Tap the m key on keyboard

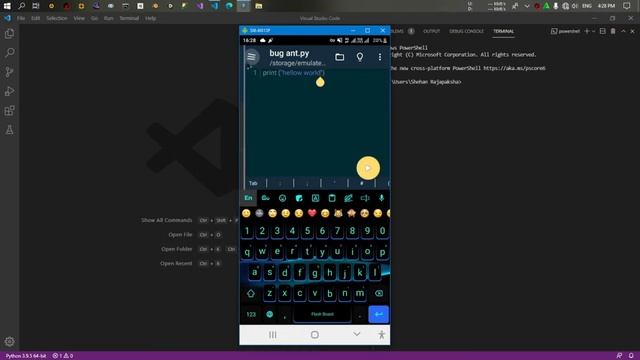coord(360,293)
